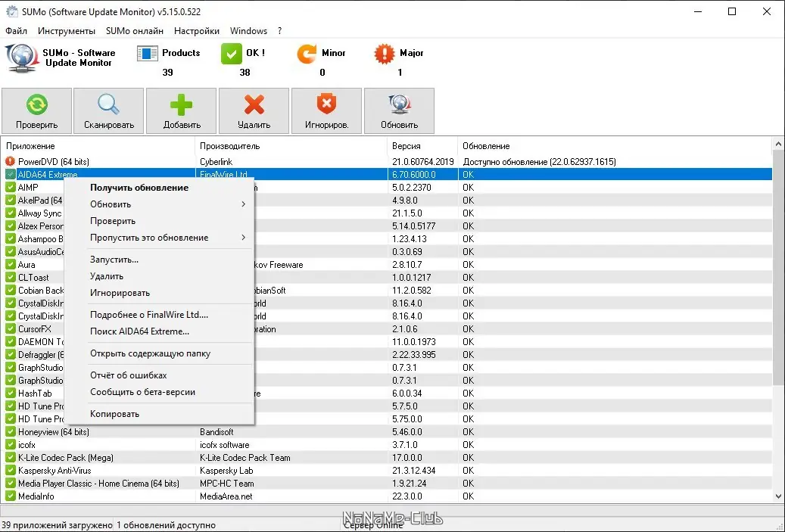Click the list scrollbar up arrow
The image size is (785, 532).
[778, 144]
